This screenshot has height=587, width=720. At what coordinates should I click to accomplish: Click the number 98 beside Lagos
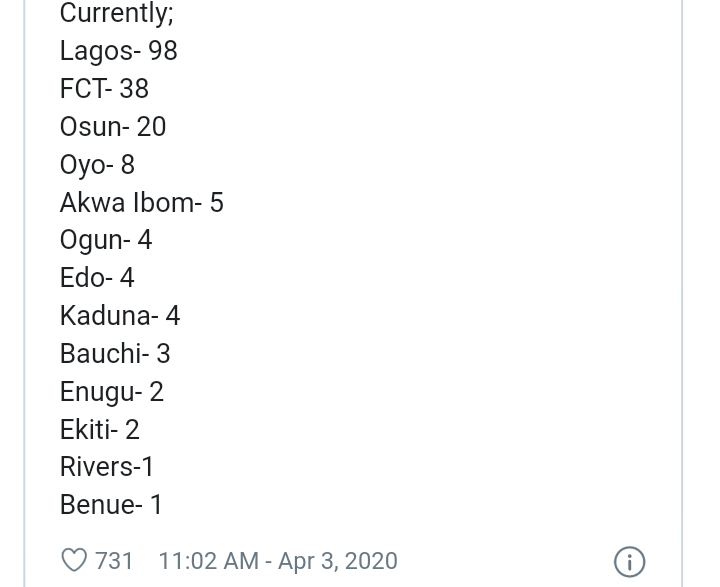162,51
